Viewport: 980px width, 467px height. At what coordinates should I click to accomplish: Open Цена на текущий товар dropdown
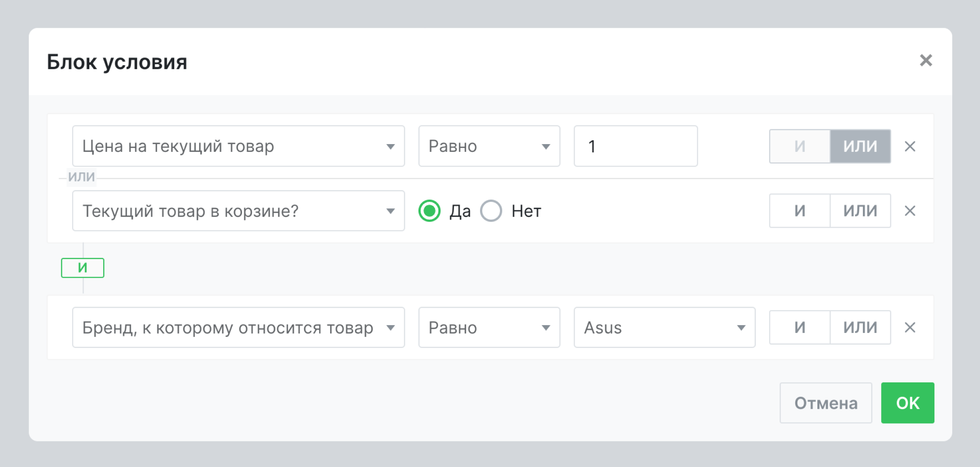(238, 146)
